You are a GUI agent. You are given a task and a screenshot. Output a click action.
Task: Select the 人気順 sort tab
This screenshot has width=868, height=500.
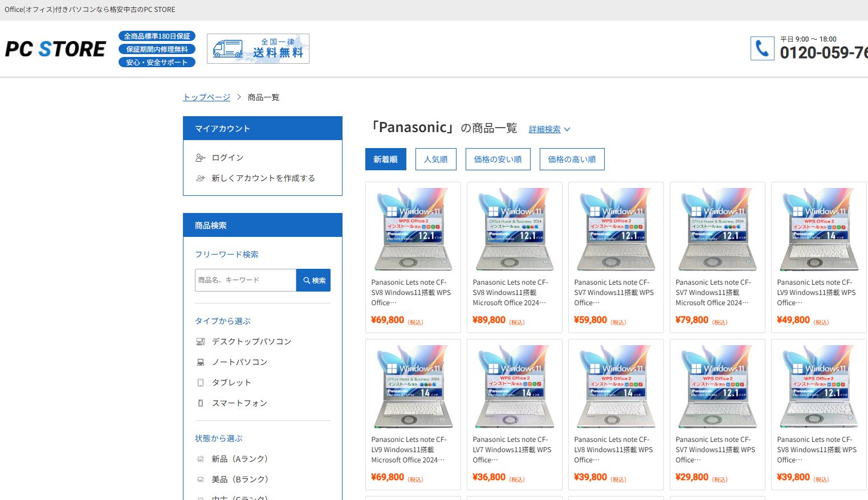(436, 159)
